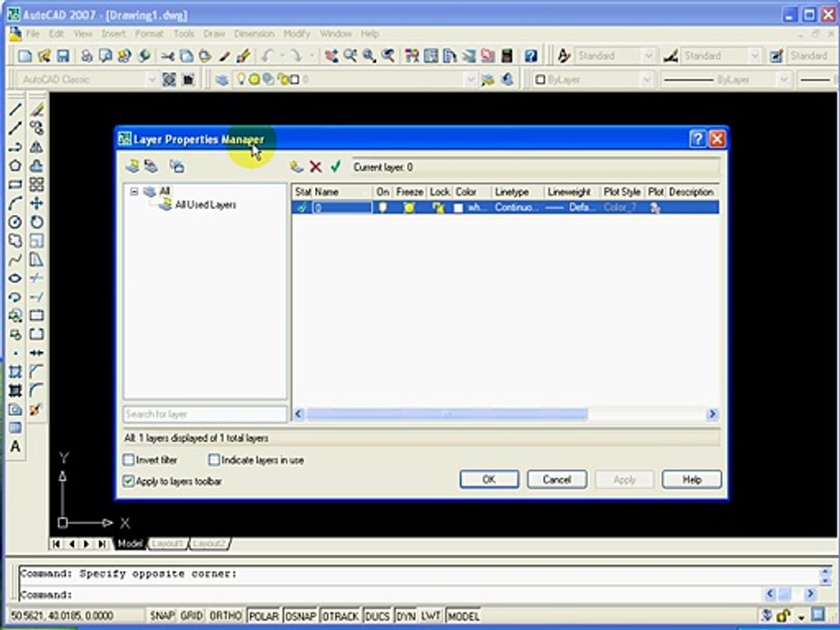Click the Help question mark toolbar icon
The image size is (840, 630).
530,56
